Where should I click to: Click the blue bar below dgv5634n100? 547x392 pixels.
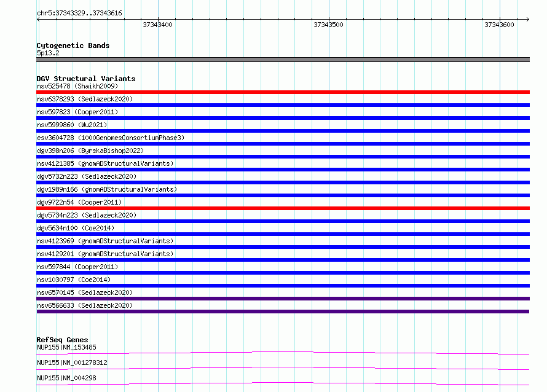click(x=283, y=234)
